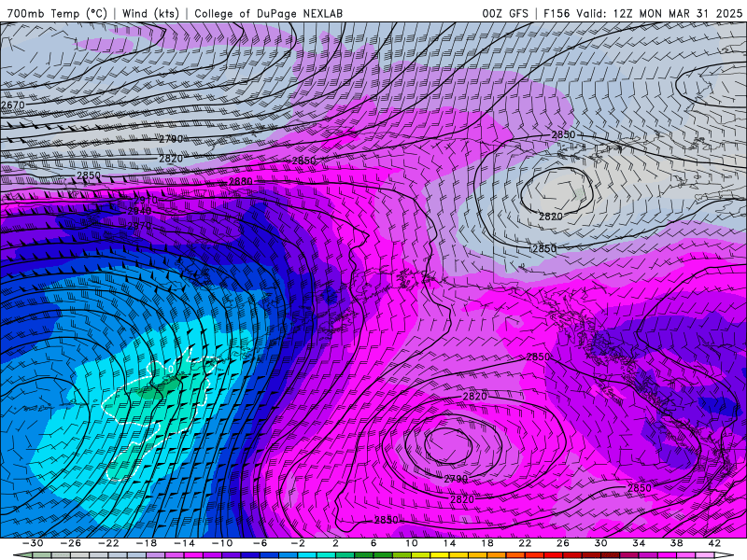Image resolution: width=747 pixels, height=560 pixels.
Task: Click the 6 value on temperature scale
Action: [373, 543]
